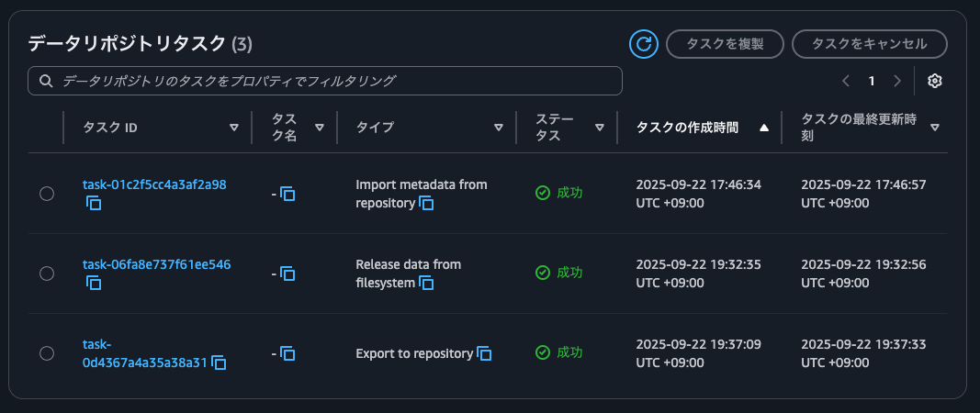Click 成功 status in Release data row
Screen dimensions: 980x413
(x=569, y=273)
